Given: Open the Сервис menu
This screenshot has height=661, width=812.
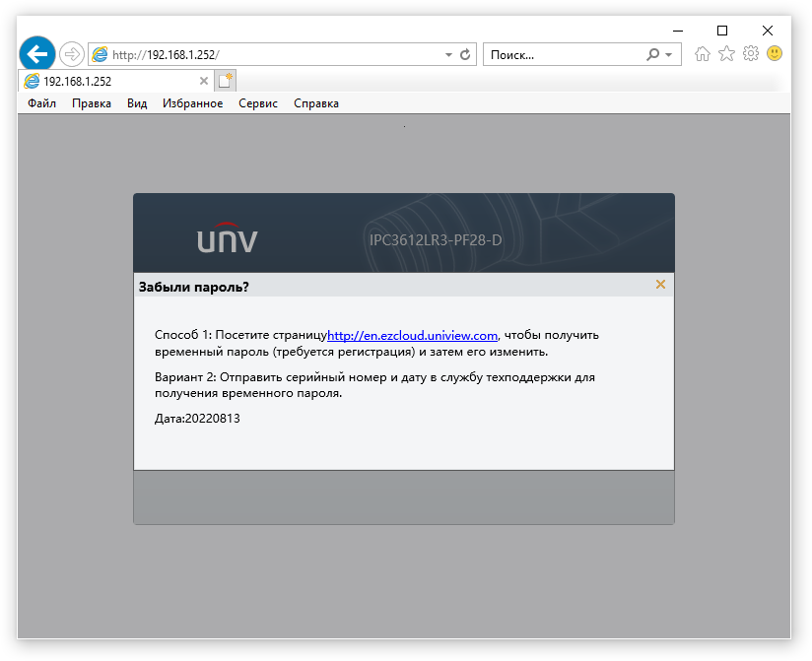Looking at the screenshot, I should click(258, 103).
